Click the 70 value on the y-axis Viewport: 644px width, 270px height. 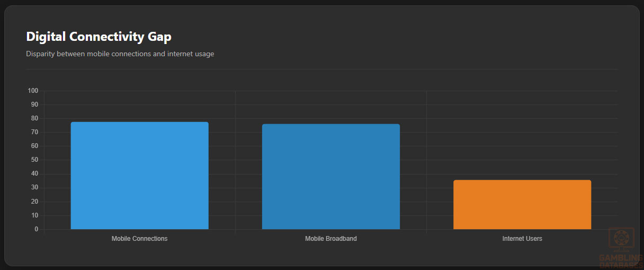[x=34, y=132]
